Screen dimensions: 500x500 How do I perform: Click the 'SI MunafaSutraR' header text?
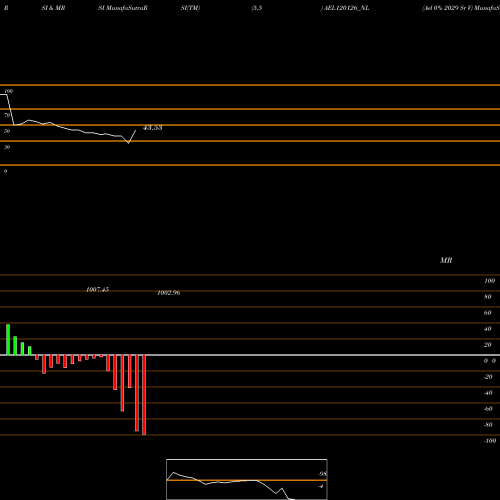coord(123,8)
